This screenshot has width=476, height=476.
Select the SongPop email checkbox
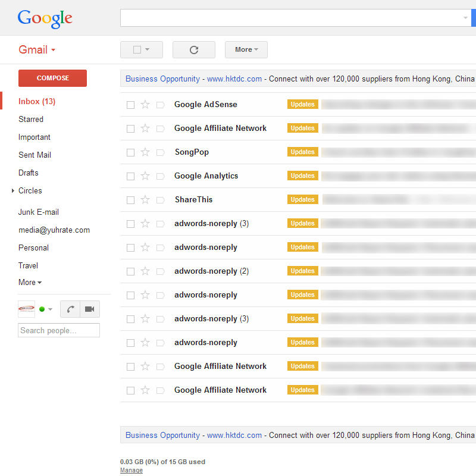pos(130,152)
